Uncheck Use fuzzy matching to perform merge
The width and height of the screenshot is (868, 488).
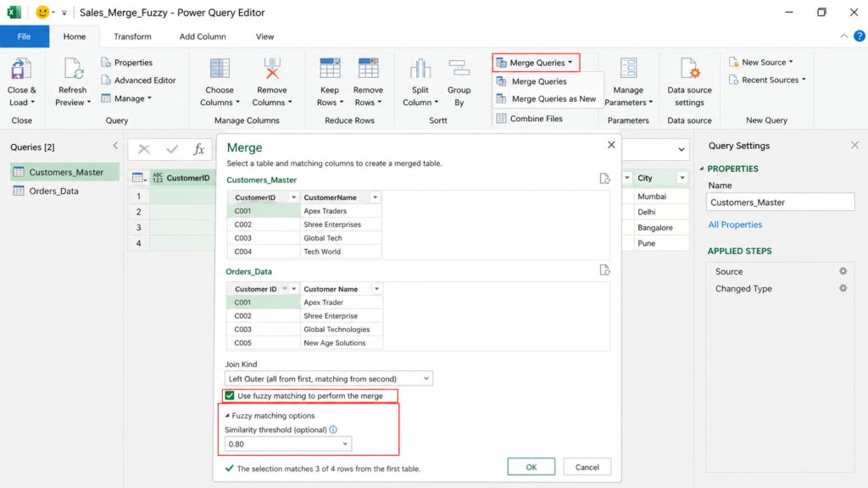click(x=230, y=396)
